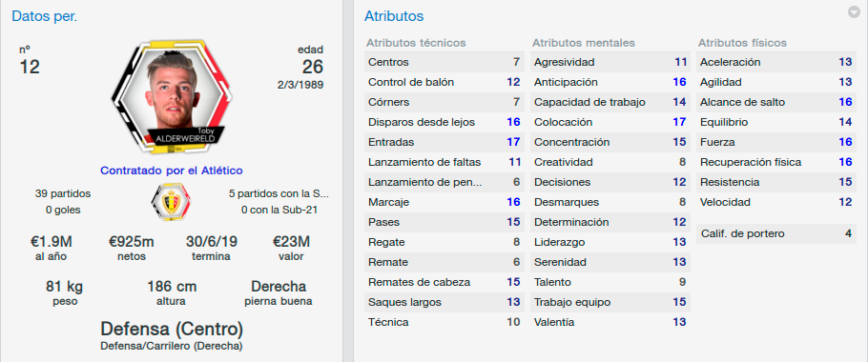The width and height of the screenshot is (868, 362).
Task: Select the Defensa (Centro) position text
Action: [172, 330]
